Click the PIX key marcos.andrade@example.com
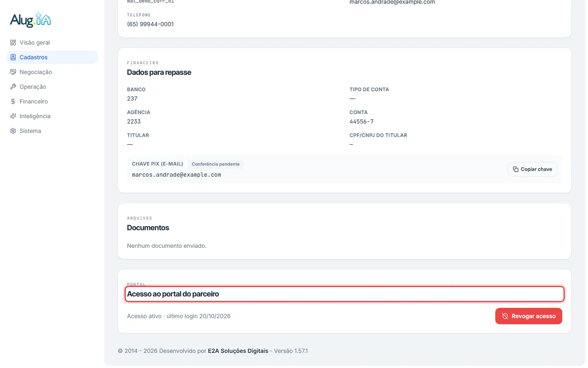This screenshot has height=368, width=588. click(176, 175)
